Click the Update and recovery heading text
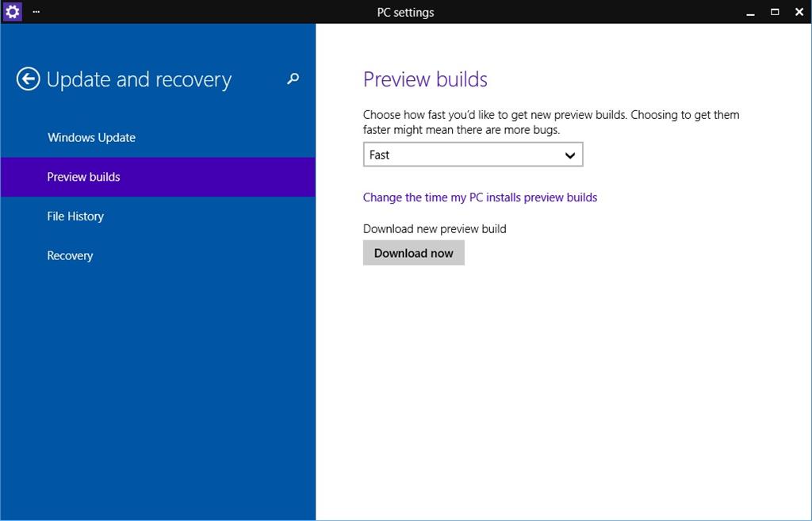This screenshot has width=812, height=521. coord(139,80)
